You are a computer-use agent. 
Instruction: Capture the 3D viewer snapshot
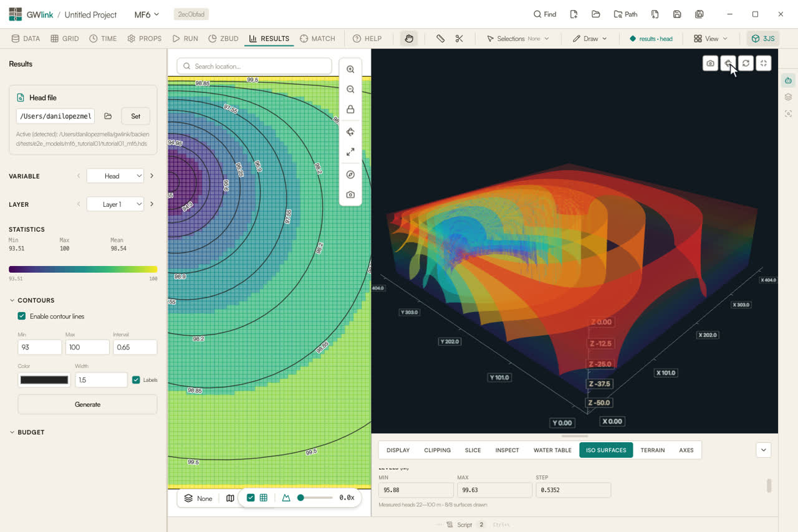pos(710,63)
